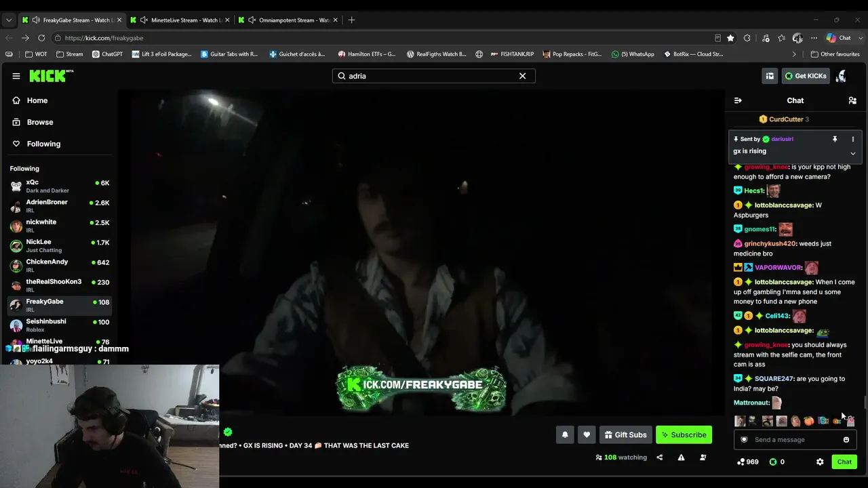This screenshot has height=488, width=868.
Task: Show more bookmarks with chevron
Action: point(794,54)
